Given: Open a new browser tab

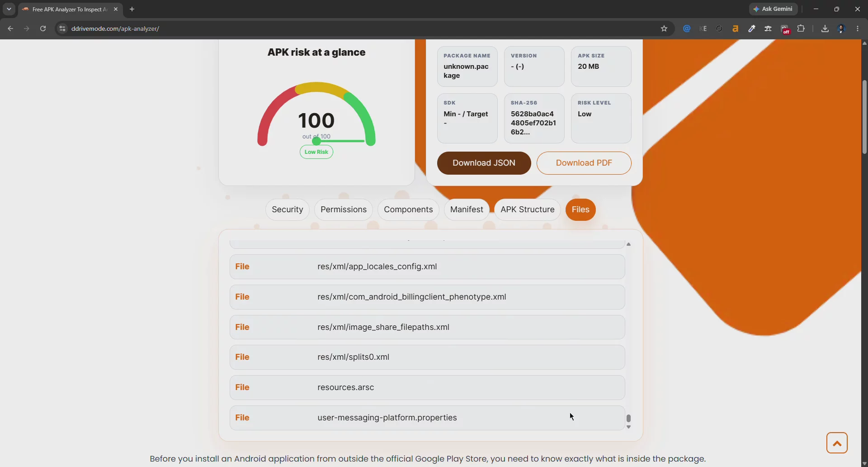Looking at the screenshot, I should (x=132, y=9).
